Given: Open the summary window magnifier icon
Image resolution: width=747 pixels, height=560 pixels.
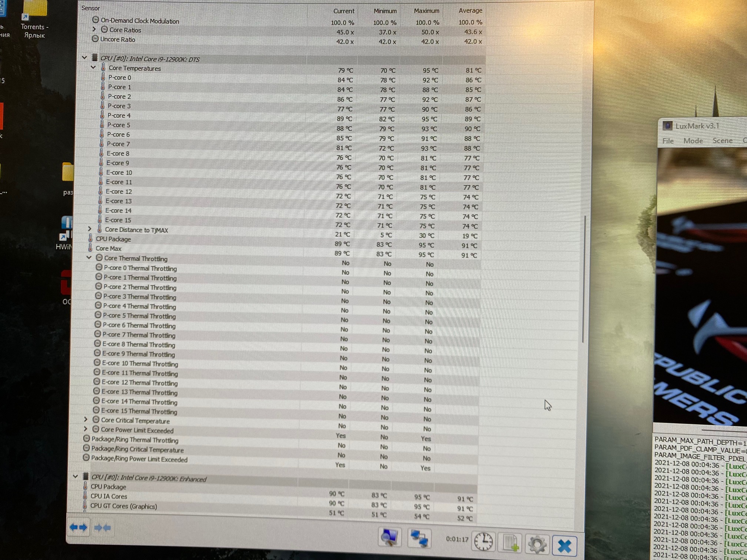Looking at the screenshot, I should click(x=389, y=537).
